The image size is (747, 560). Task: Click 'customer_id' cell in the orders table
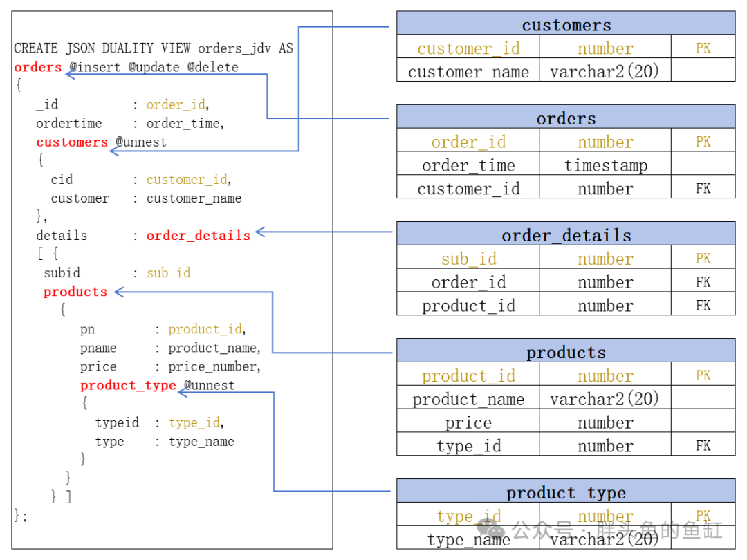tap(468, 187)
